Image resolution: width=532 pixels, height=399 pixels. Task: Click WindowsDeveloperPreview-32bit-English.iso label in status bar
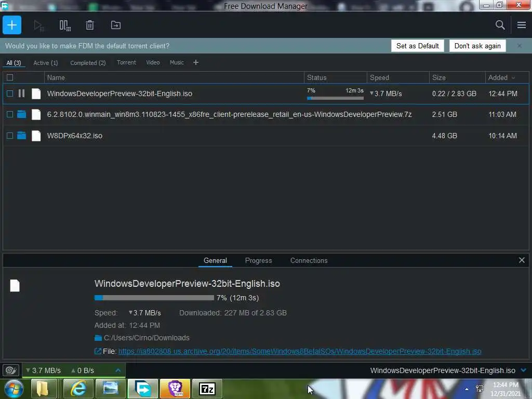[x=443, y=370]
